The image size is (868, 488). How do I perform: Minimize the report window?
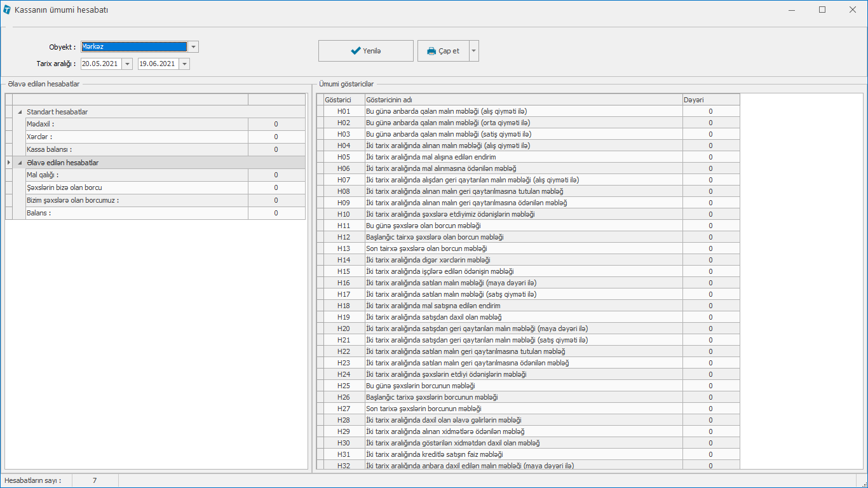pos(792,10)
